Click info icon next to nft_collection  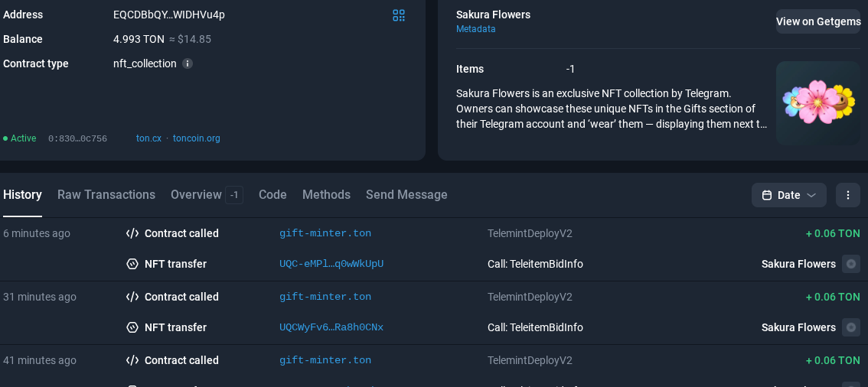pyautogui.click(x=188, y=63)
